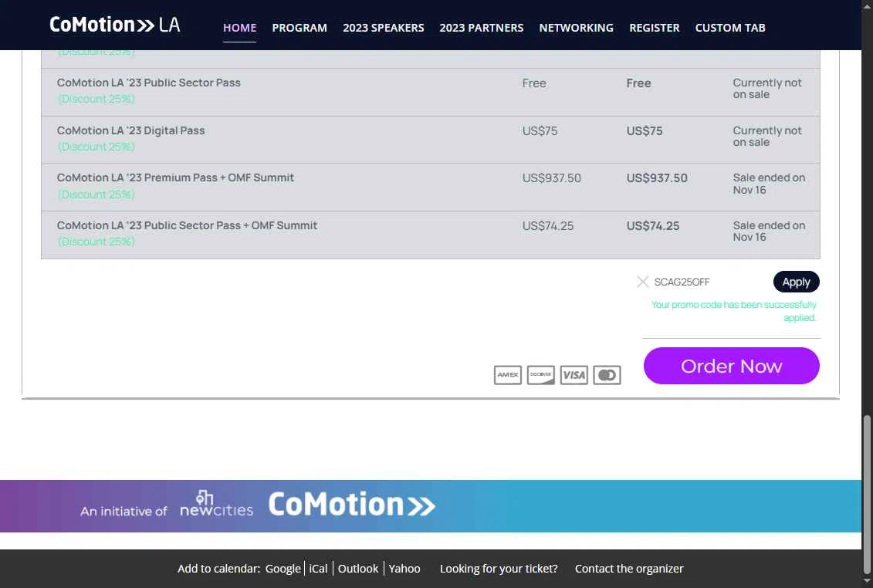Open the HOME nav tab
873x588 pixels.
pyautogui.click(x=239, y=28)
